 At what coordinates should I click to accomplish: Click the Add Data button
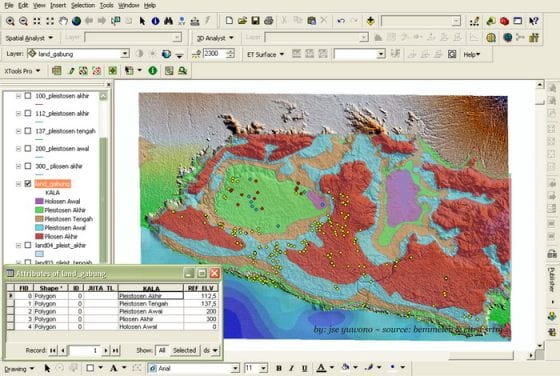click(370, 21)
